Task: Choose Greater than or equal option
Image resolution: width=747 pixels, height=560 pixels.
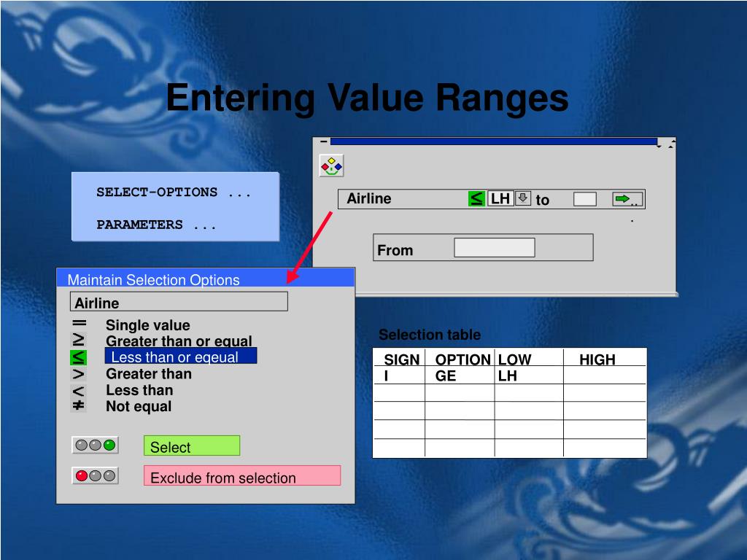Action: tap(179, 341)
